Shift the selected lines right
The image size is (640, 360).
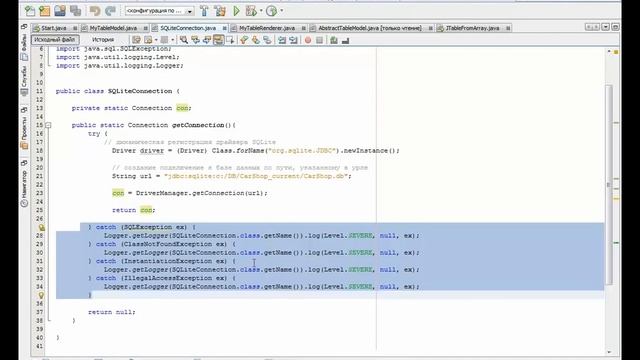click(x=293, y=40)
